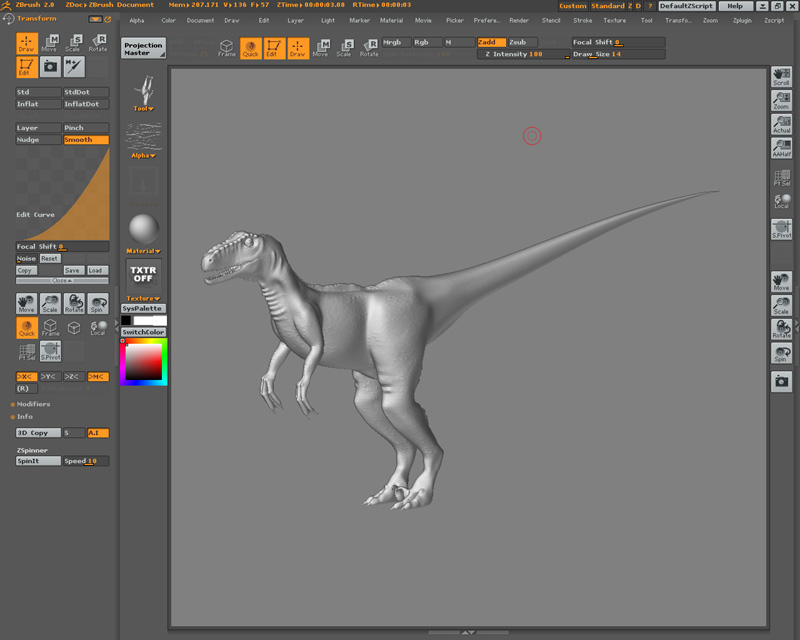This screenshot has height=640, width=800.
Task: Select the Scale edit icon marked S in Transform palette
Action: click(x=74, y=43)
